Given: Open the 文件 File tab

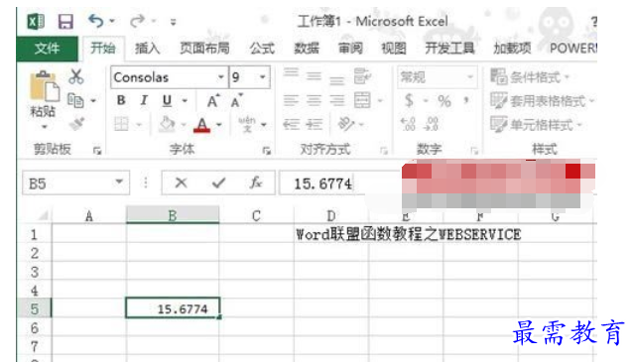Looking at the screenshot, I should pyautogui.click(x=48, y=49).
